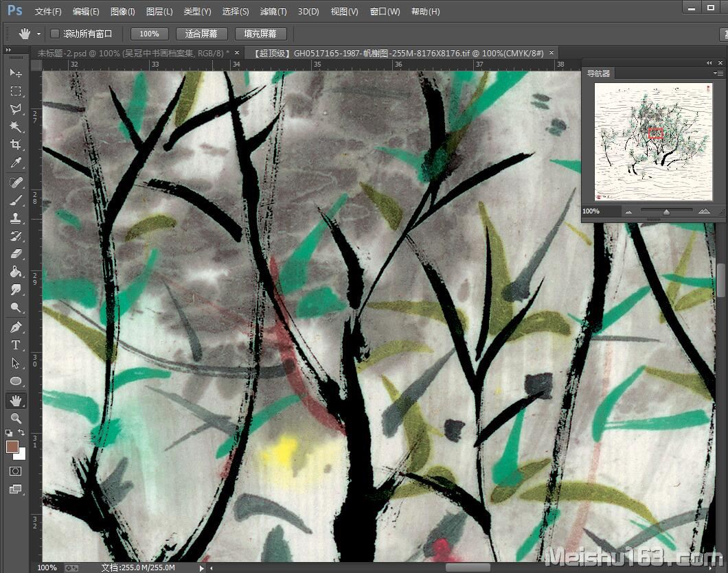Click the Navigator zoom out button

(x=629, y=211)
